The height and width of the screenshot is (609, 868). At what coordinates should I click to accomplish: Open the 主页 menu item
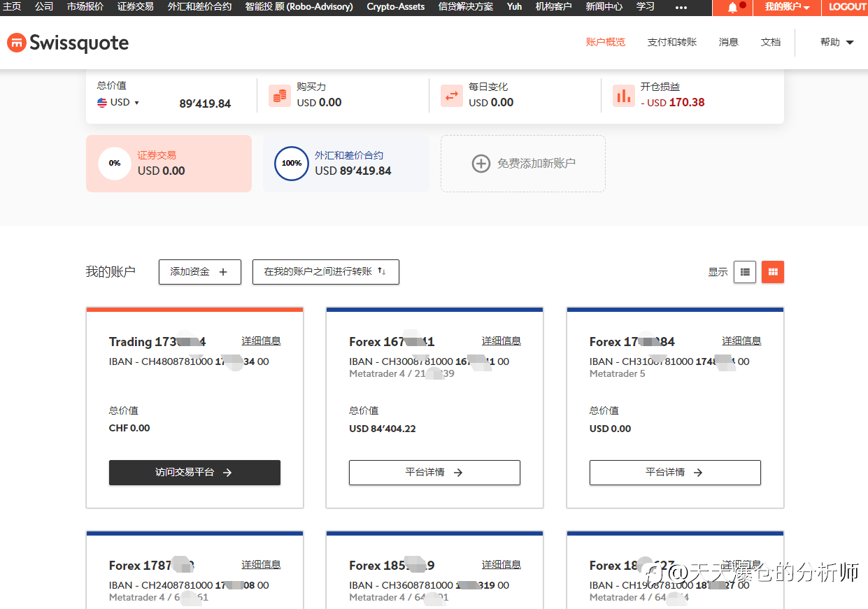click(12, 6)
